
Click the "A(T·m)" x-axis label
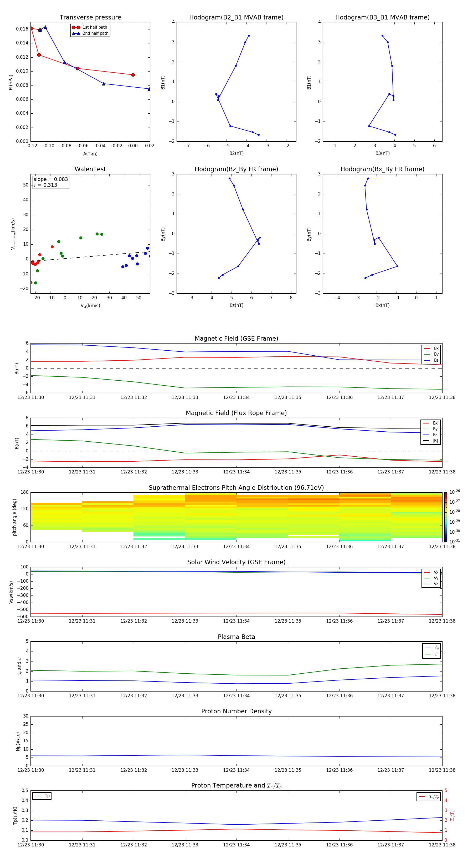90,154
